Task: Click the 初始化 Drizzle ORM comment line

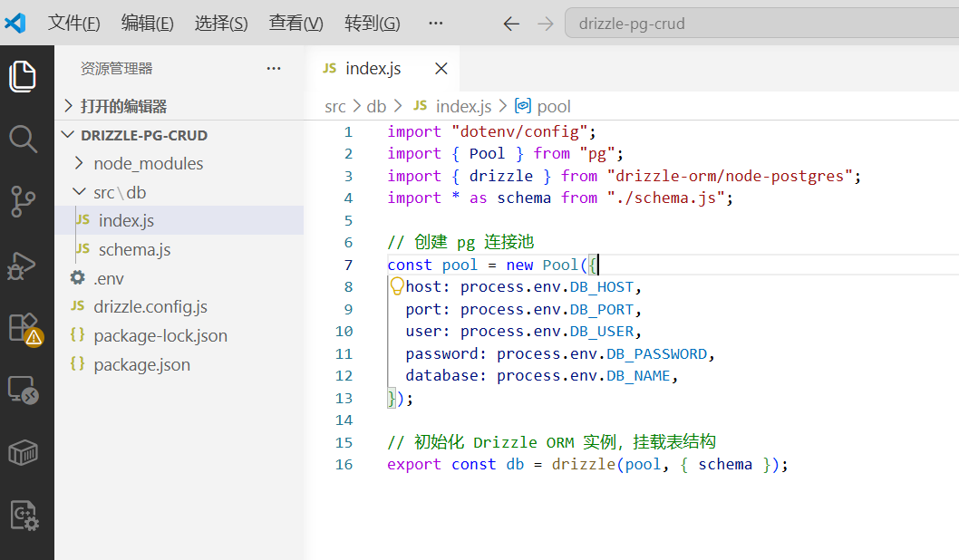Action: pos(551,442)
